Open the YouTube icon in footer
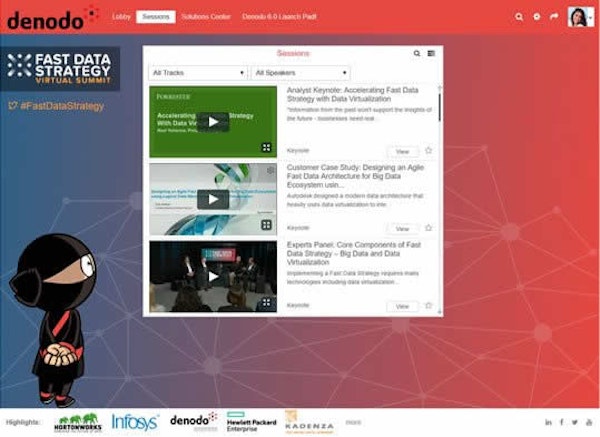 pyautogui.click(x=589, y=422)
